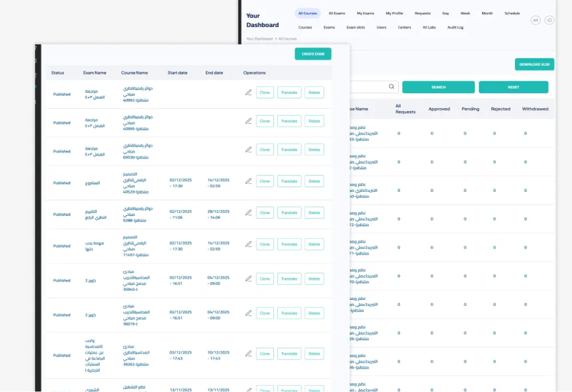Edit exam in course 71497 row
This screenshot has height=392, width=572.
click(248, 244)
